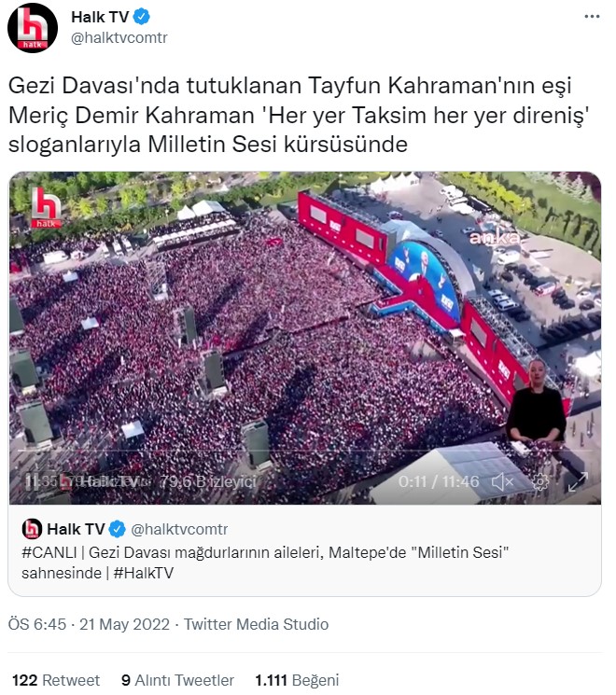Viewport: 616px width, 695px height.
Task: Click the Halk logo watermark in video
Action: click(46, 207)
